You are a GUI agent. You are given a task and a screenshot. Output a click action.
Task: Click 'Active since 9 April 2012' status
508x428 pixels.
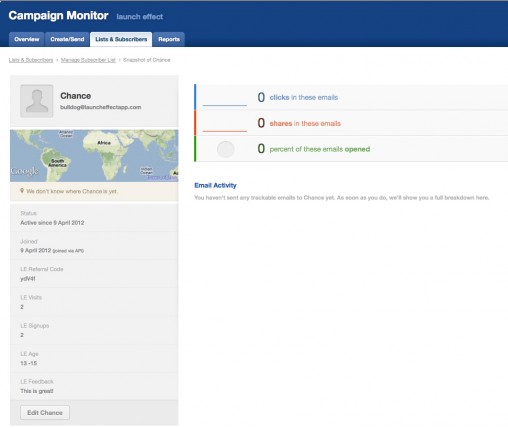coord(52,223)
